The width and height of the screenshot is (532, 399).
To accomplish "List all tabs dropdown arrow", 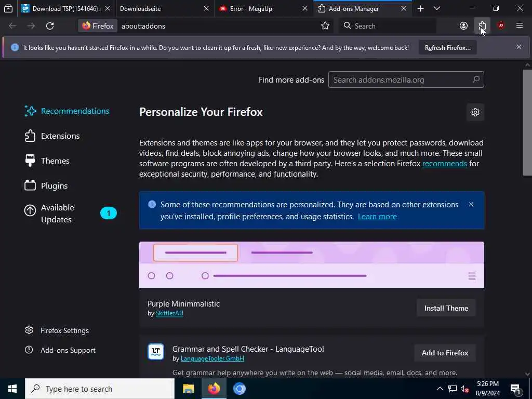I will click(437, 9).
